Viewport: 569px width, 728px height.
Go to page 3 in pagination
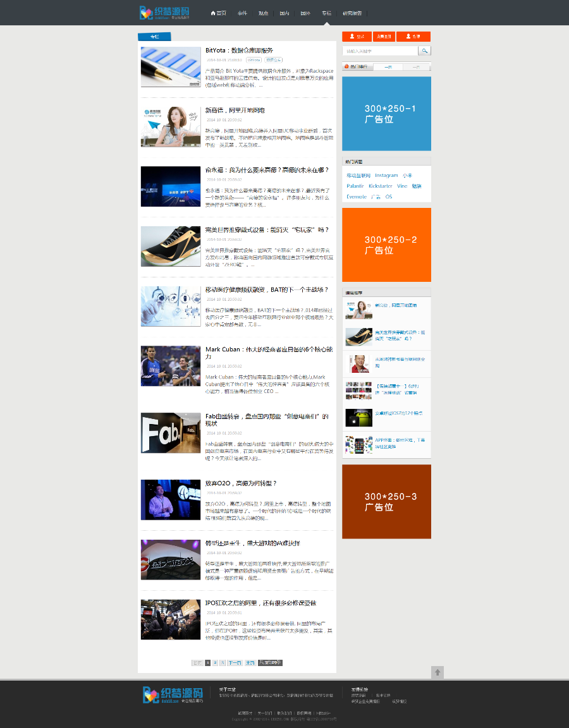(223, 662)
